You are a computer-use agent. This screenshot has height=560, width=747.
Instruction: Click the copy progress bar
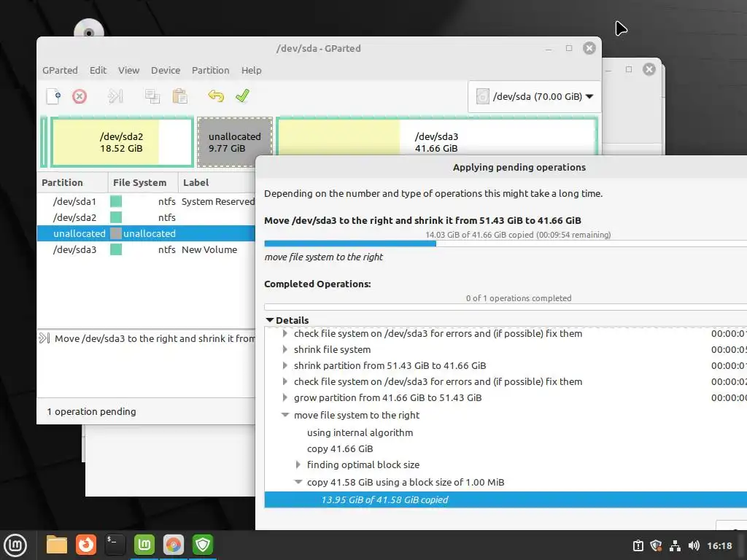tap(506, 244)
